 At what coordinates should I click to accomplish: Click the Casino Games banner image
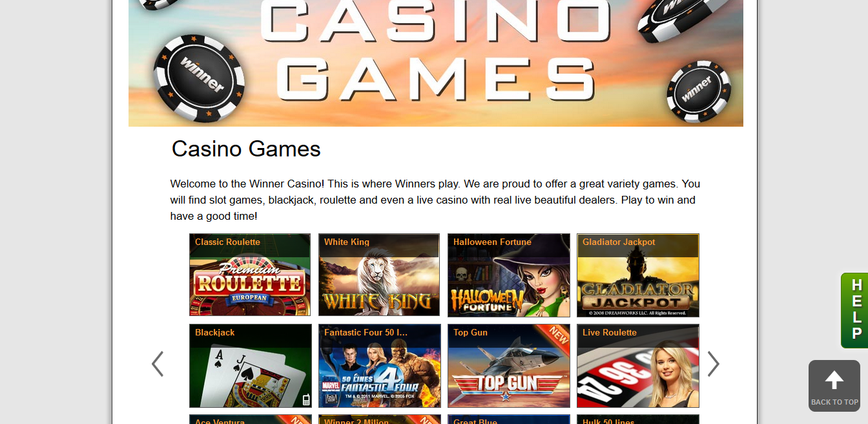[436, 63]
